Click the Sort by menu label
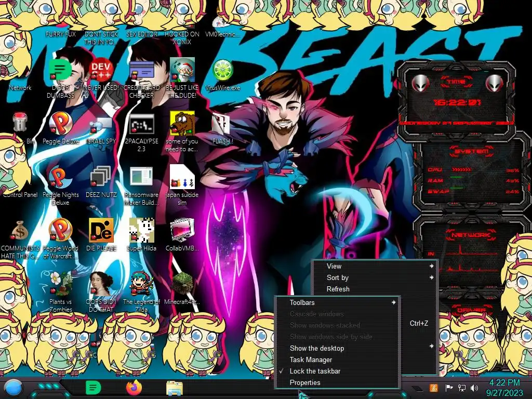The height and width of the screenshot is (399, 532). click(x=338, y=277)
